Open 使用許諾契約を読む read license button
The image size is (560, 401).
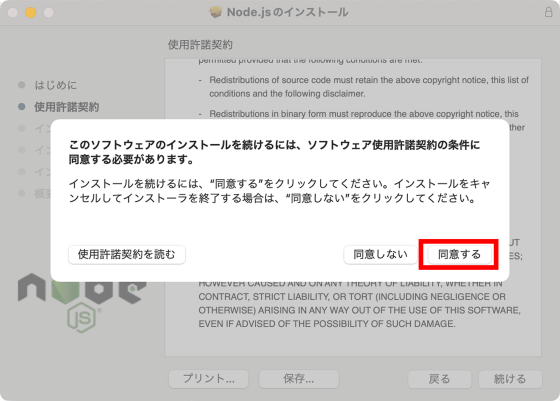click(x=127, y=255)
